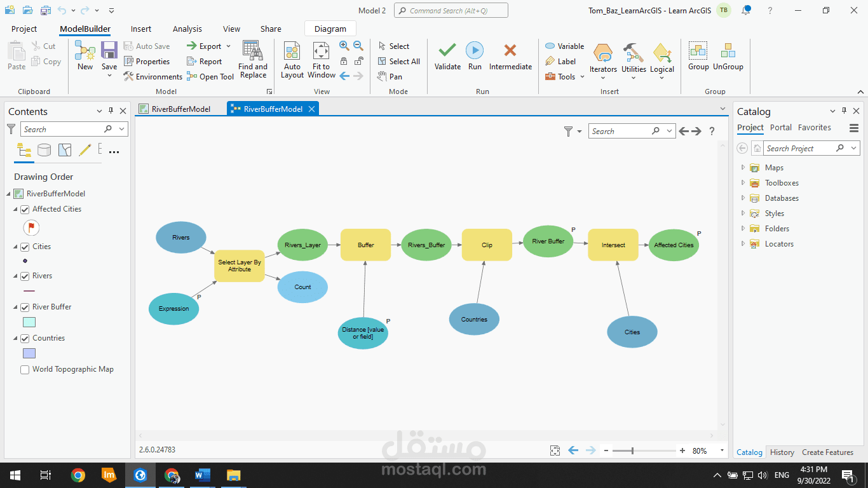Image resolution: width=868 pixels, height=488 pixels.
Task: Open Favorites in the Catalog pane
Action: (815, 128)
